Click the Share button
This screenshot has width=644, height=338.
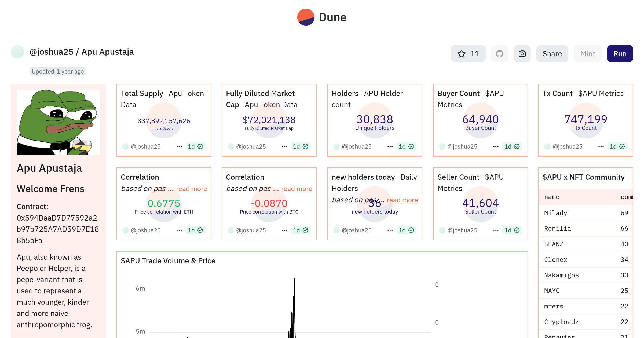click(552, 54)
